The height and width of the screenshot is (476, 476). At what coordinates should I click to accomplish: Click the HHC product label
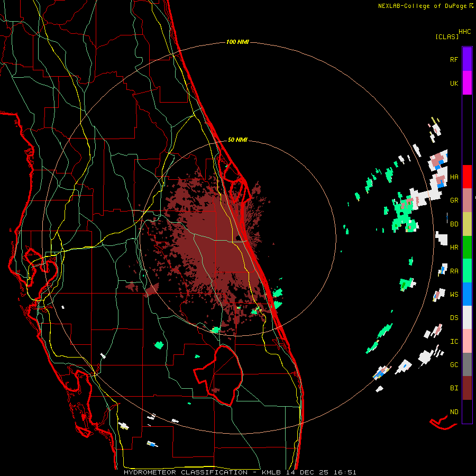click(x=465, y=32)
